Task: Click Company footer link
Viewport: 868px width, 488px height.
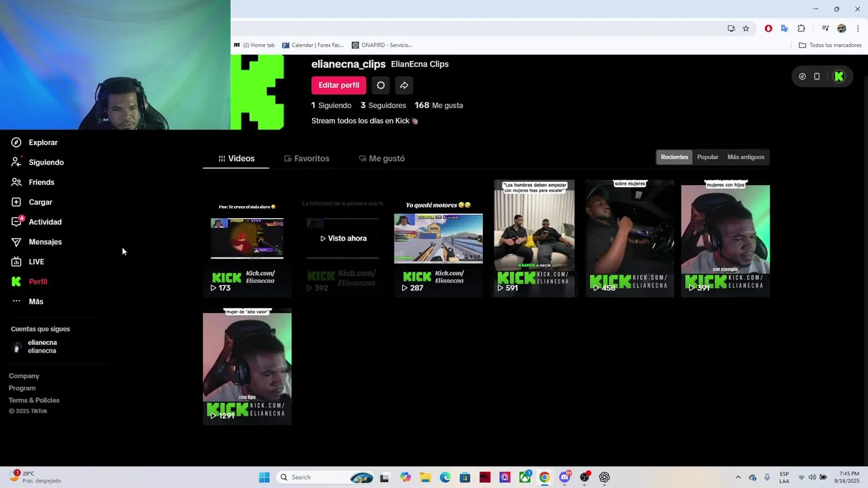Action: pyautogui.click(x=24, y=376)
